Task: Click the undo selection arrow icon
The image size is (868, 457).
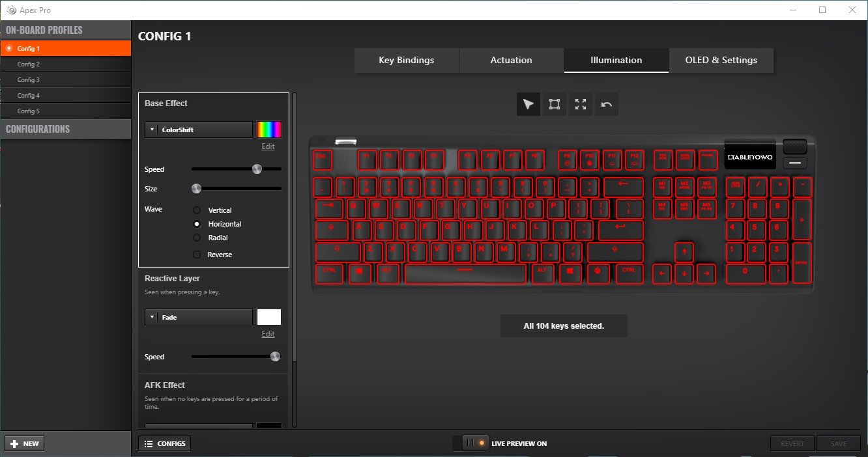Action: [607, 104]
